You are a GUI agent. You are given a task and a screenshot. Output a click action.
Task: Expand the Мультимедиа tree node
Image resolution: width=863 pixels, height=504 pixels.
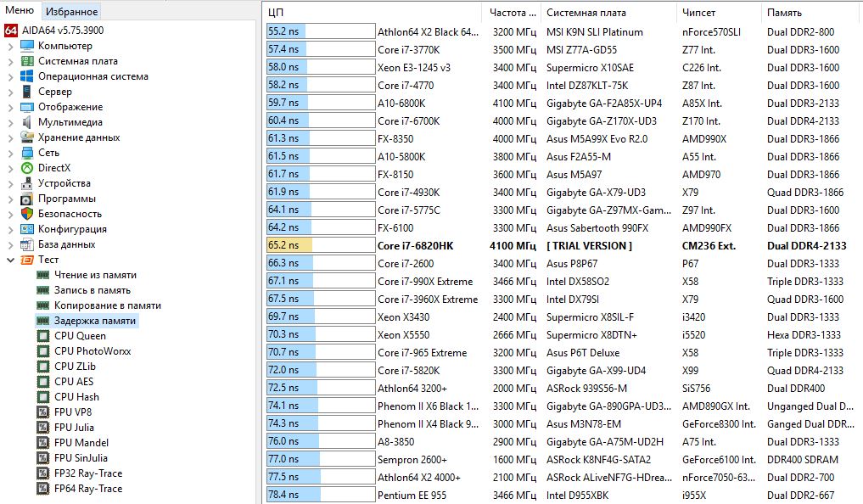click(10, 123)
